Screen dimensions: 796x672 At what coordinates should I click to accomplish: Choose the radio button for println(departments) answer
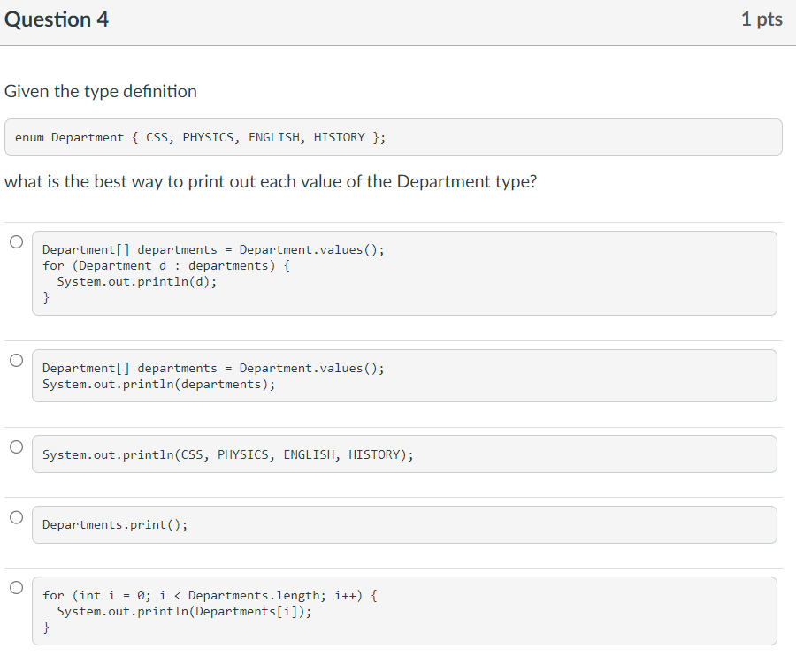[x=16, y=361]
